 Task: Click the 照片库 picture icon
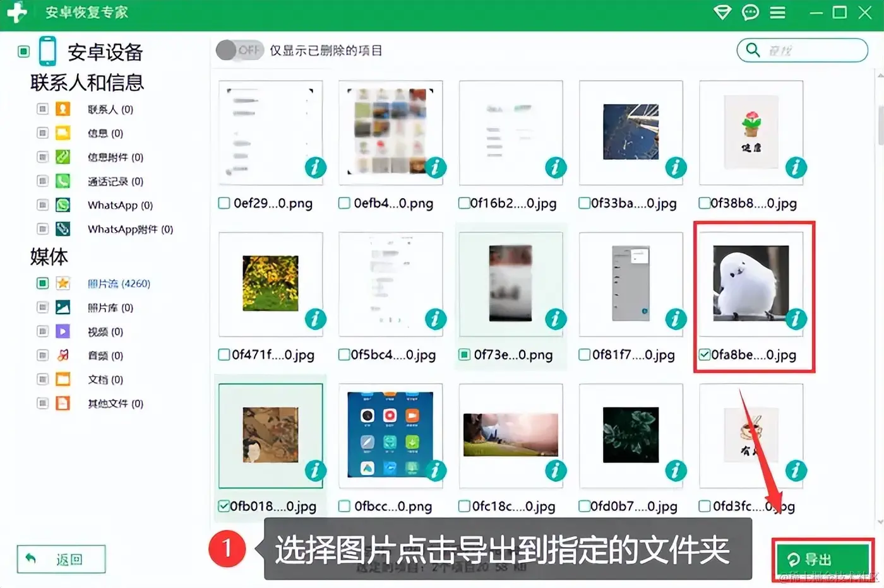(x=63, y=307)
